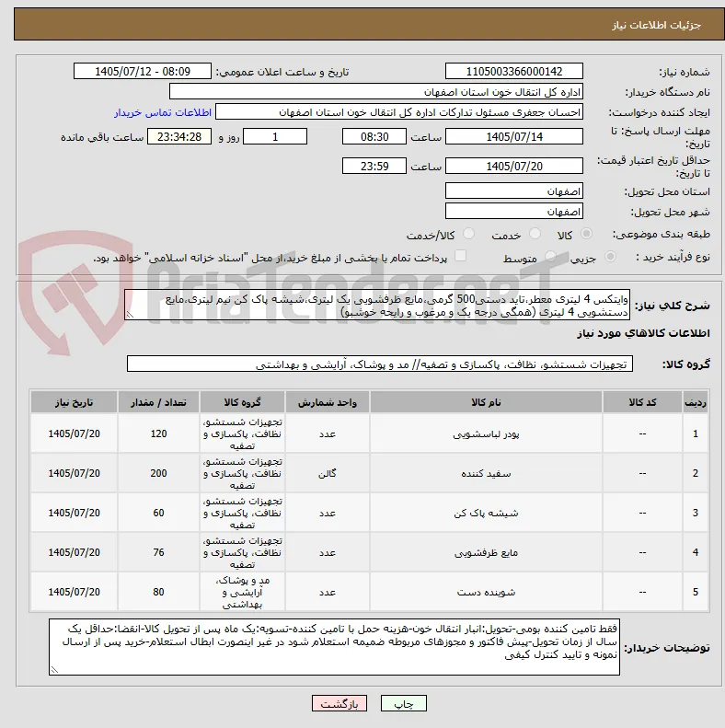Click the مایع ظرفشویی item name
Viewport: 725px width, 728px height.
click(486, 552)
